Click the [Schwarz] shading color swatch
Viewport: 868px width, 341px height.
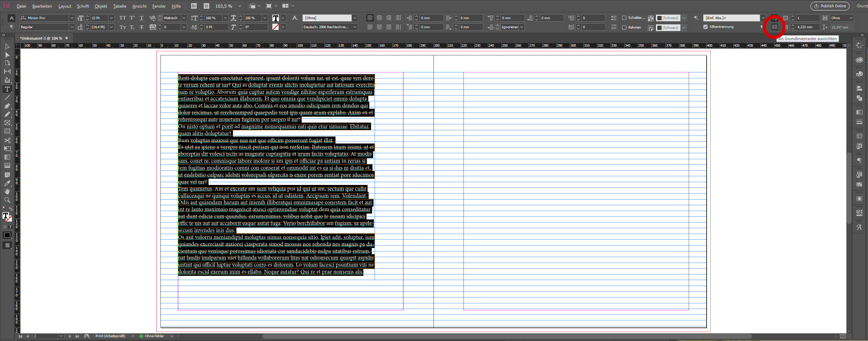[x=659, y=18]
